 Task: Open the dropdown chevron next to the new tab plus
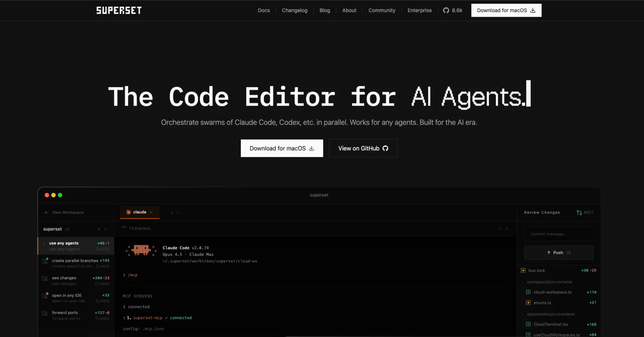tap(178, 213)
